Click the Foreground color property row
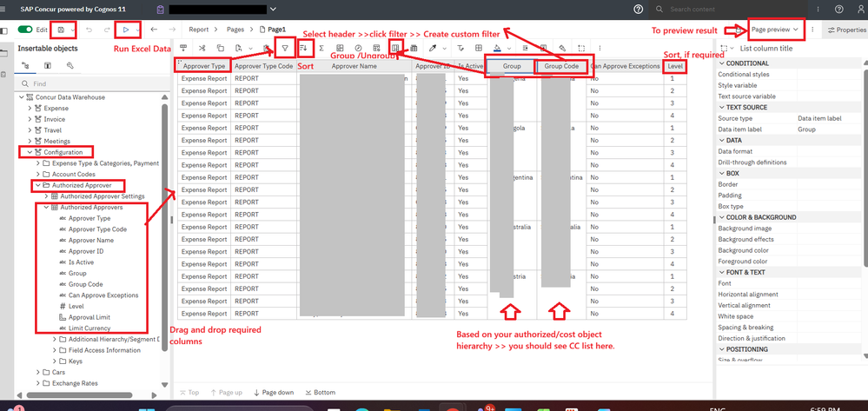868x411 pixels. [x=787, y=262]
